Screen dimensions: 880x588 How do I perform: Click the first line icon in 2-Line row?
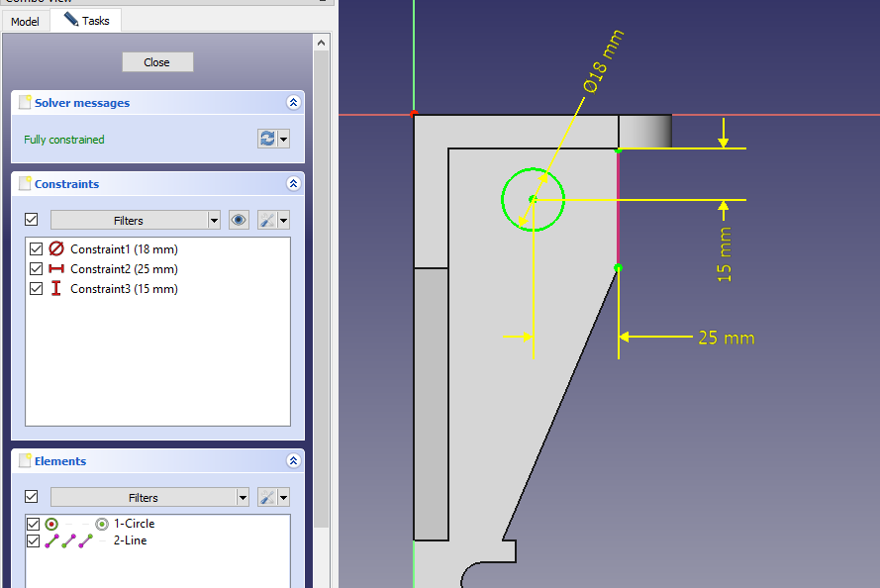coord(51,540)
